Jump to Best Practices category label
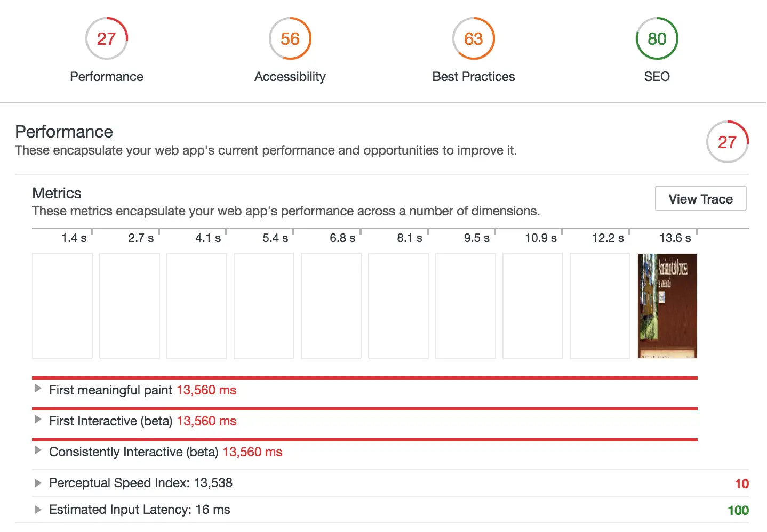The width and height of the screenshot is (767, 532). click(474, 77)
